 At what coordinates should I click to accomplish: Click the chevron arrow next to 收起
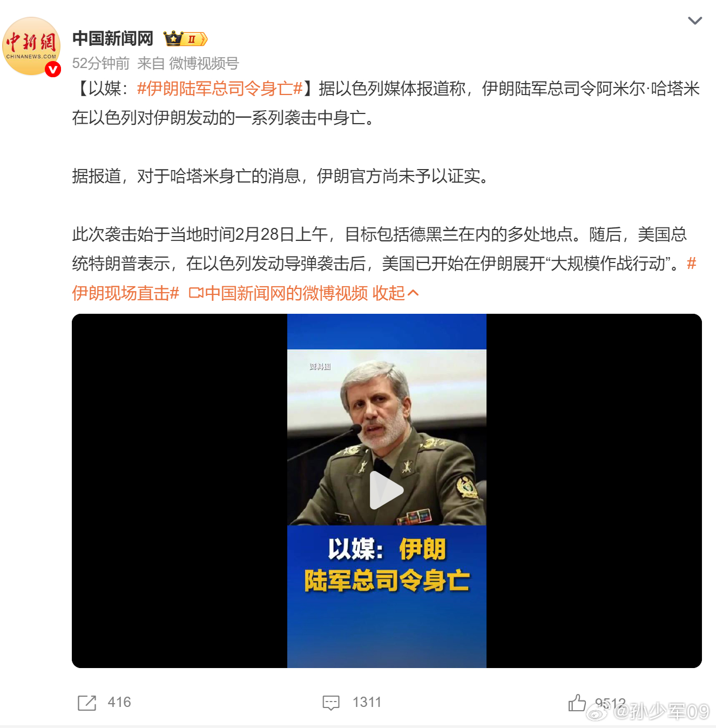pos(413,293)
